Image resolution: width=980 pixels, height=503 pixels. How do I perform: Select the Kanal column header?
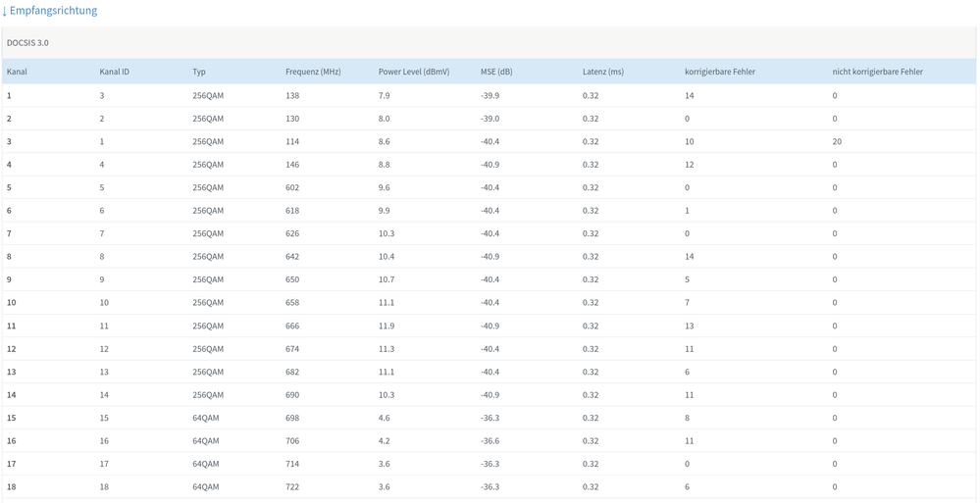click(17, 72)
